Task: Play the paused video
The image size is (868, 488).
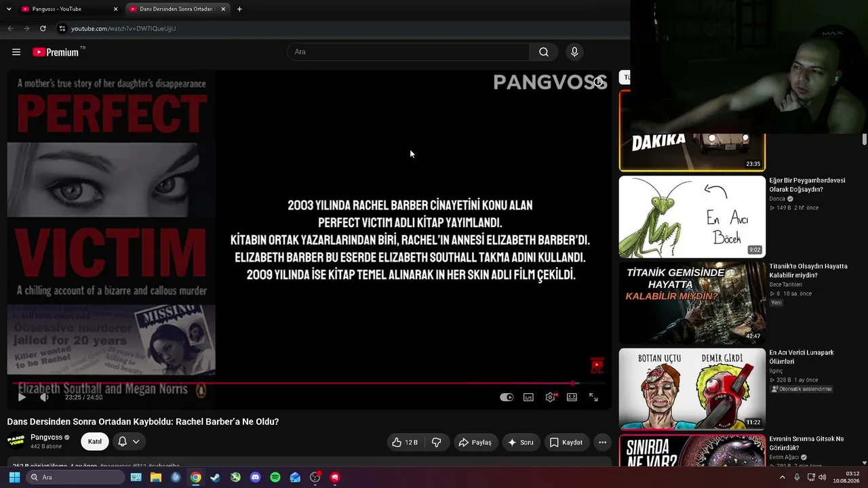Action: click(x=22, y=397)
